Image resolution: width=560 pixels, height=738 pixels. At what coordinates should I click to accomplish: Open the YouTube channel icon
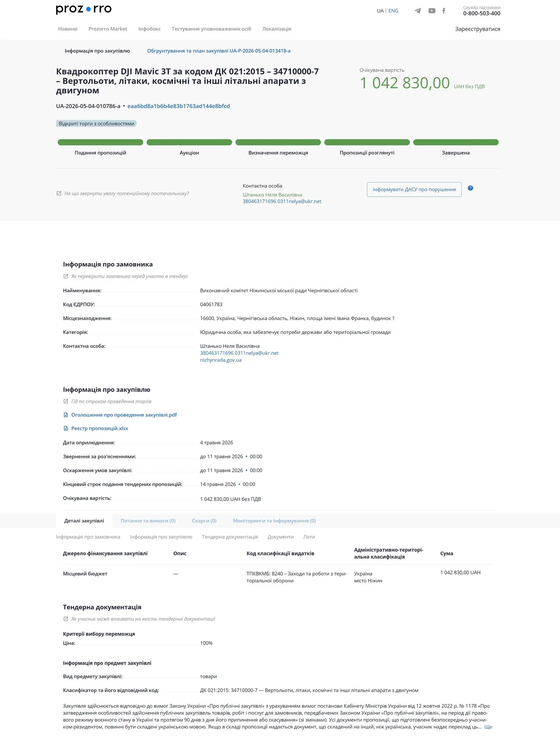click(432, 11)
